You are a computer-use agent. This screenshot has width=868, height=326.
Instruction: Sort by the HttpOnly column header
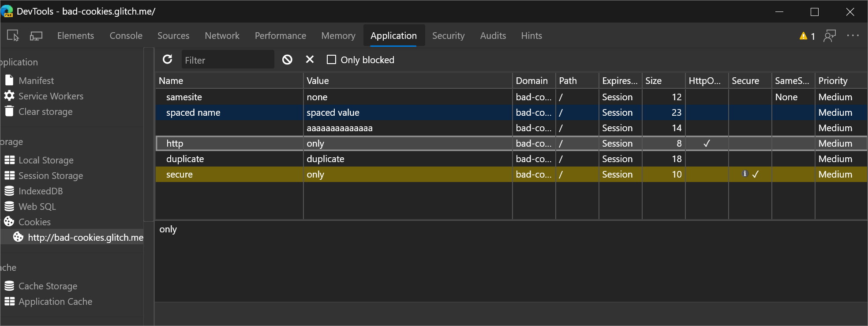click(707, 80)
